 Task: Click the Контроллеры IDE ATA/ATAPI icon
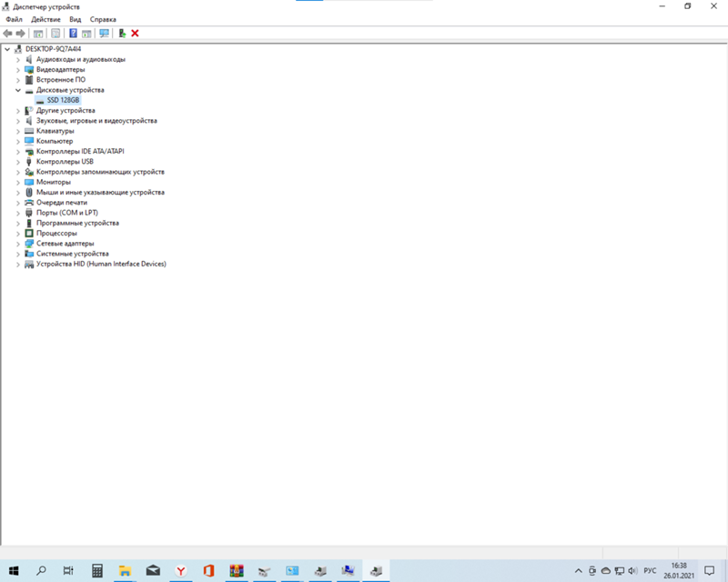[29, 151]
